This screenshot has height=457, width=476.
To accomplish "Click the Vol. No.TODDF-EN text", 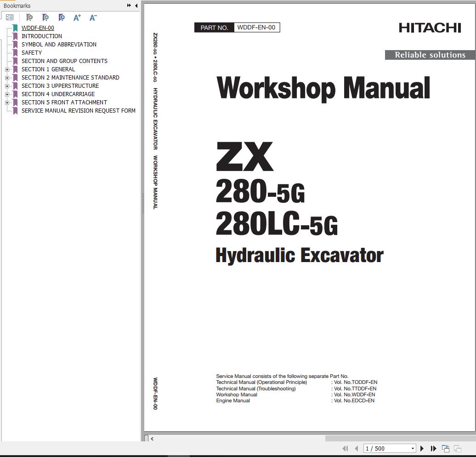I will tap(356, 382).
